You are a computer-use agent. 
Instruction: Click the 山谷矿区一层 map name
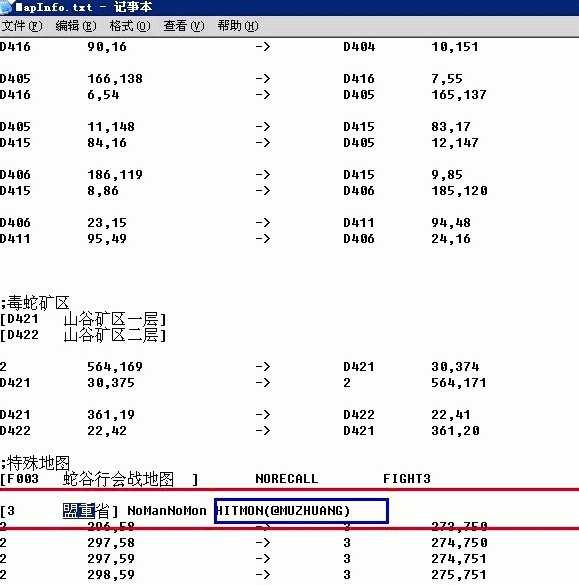tap(111, 319)
